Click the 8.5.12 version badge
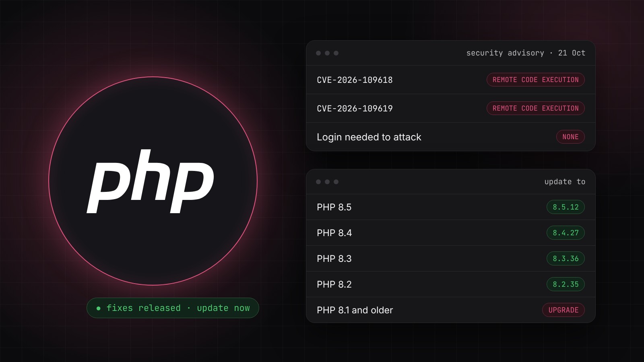The width and height of the screenshot is (644, 362). pos(566,207)
